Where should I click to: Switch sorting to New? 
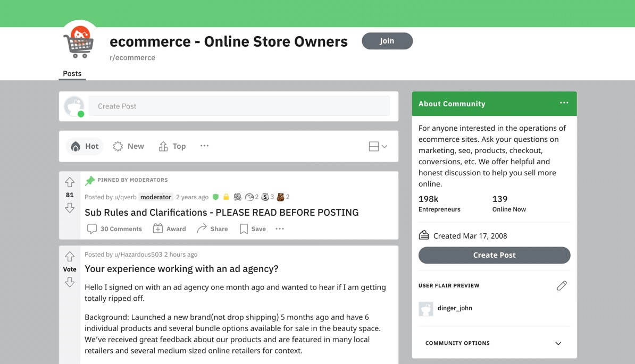128,146
